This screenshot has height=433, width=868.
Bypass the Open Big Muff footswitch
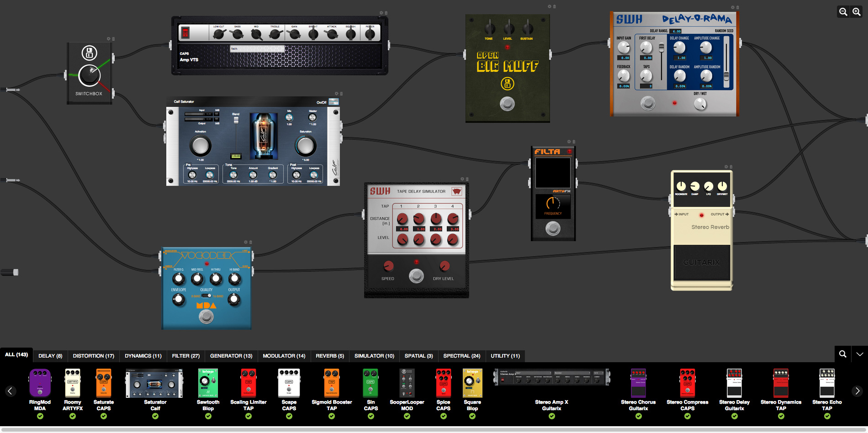tap(507, 104)
